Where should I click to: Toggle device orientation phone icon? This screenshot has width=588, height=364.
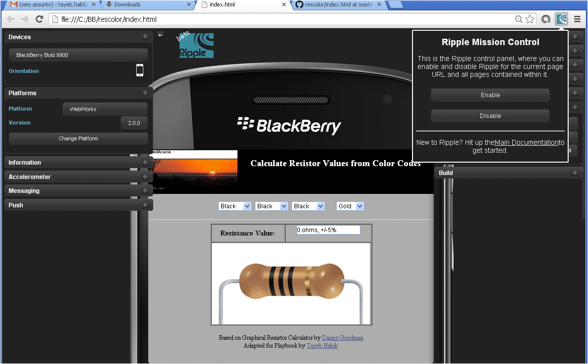coord(140,70)
